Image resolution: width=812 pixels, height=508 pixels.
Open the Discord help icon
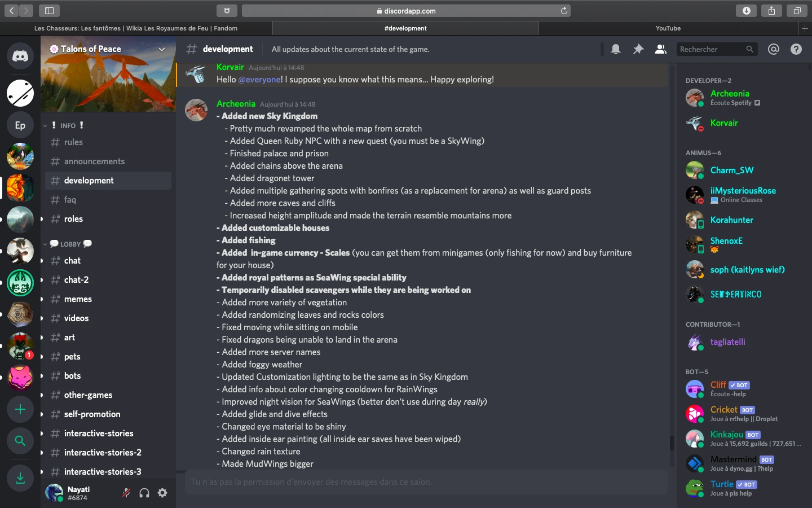(796, 50)
